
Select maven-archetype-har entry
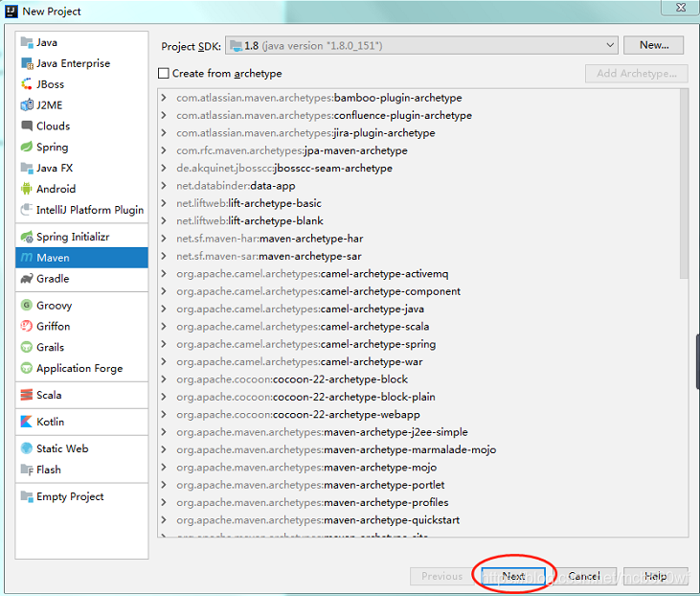pyautogui.click(x=270, y=239)
